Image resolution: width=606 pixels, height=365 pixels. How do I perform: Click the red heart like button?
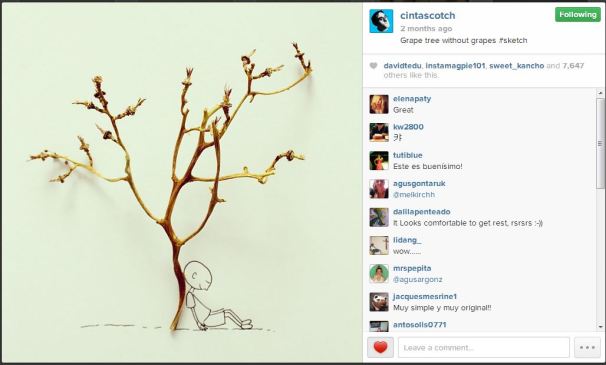[x=380, y=347]
